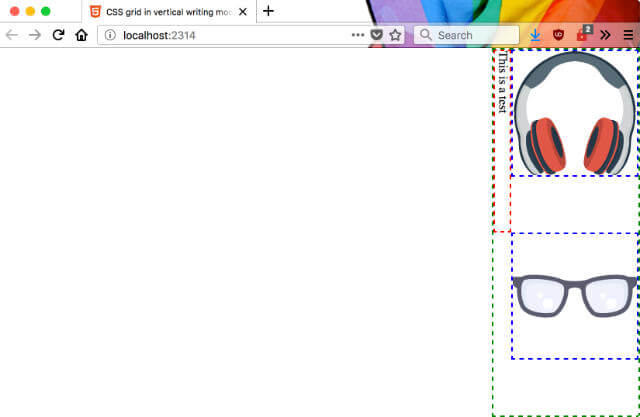Go to the browser home page
This screenshot has height=417, width=640.
82,35
